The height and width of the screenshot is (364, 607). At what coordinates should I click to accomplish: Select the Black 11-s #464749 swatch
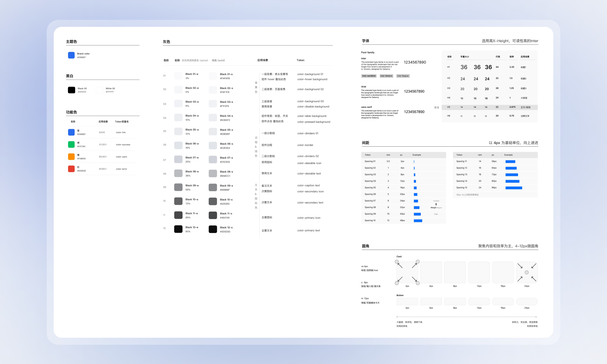click(x=213, y=215)
